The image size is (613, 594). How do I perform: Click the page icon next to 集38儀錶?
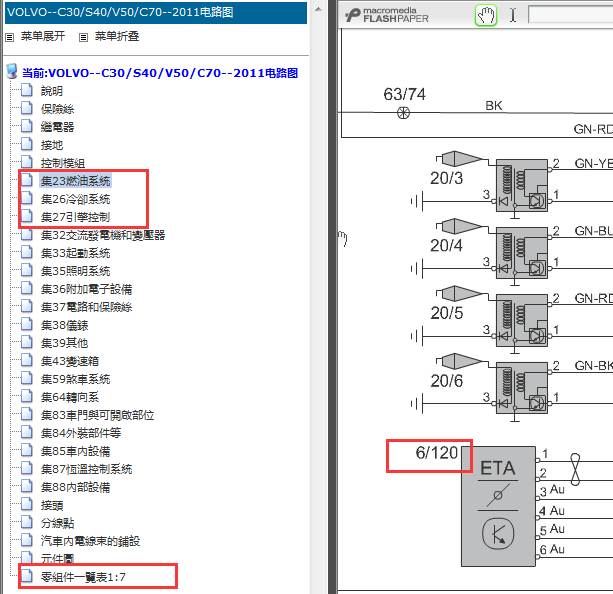(x=27, y=324)
